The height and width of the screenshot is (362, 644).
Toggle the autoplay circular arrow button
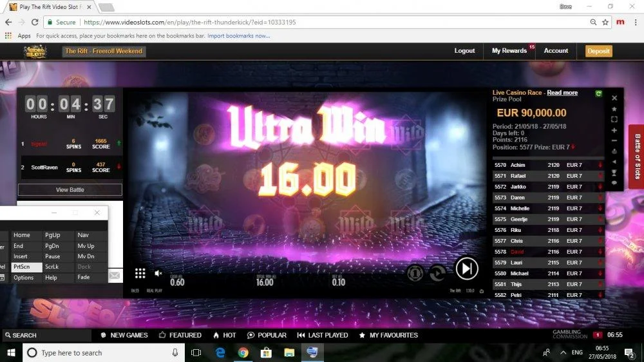tap(437, 273)
